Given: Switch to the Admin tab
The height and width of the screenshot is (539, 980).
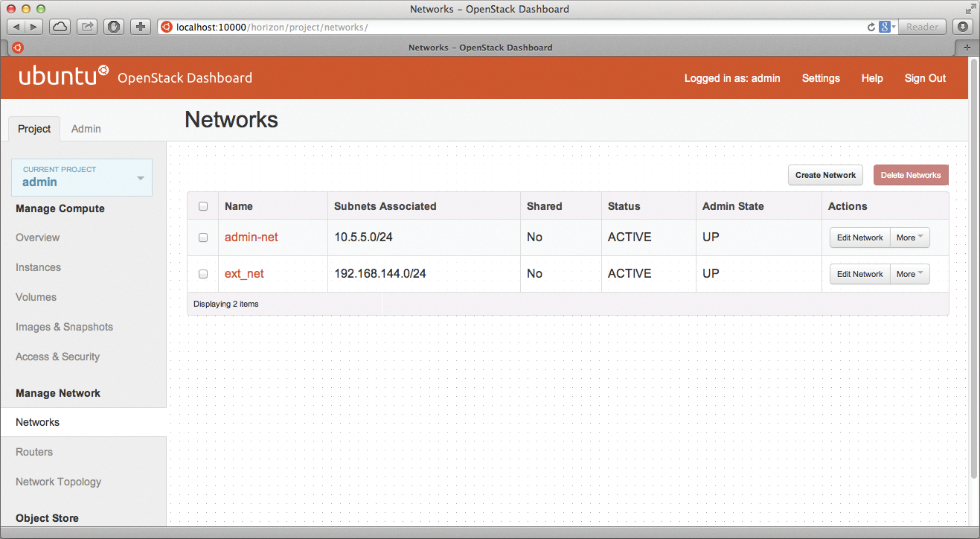Looking at the screenshot, I should tap(86, 128).
